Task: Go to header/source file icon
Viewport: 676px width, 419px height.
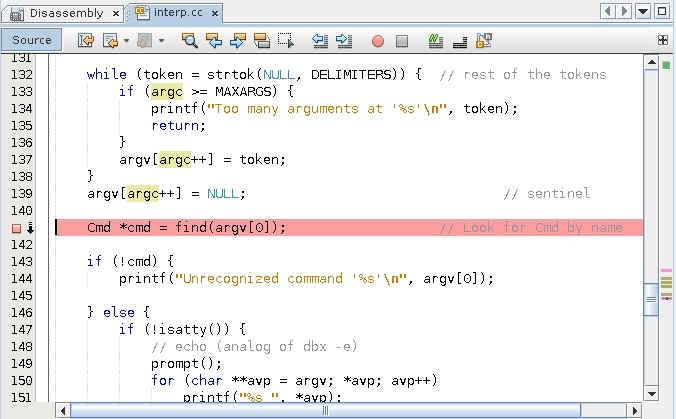Action: point(484,41)
